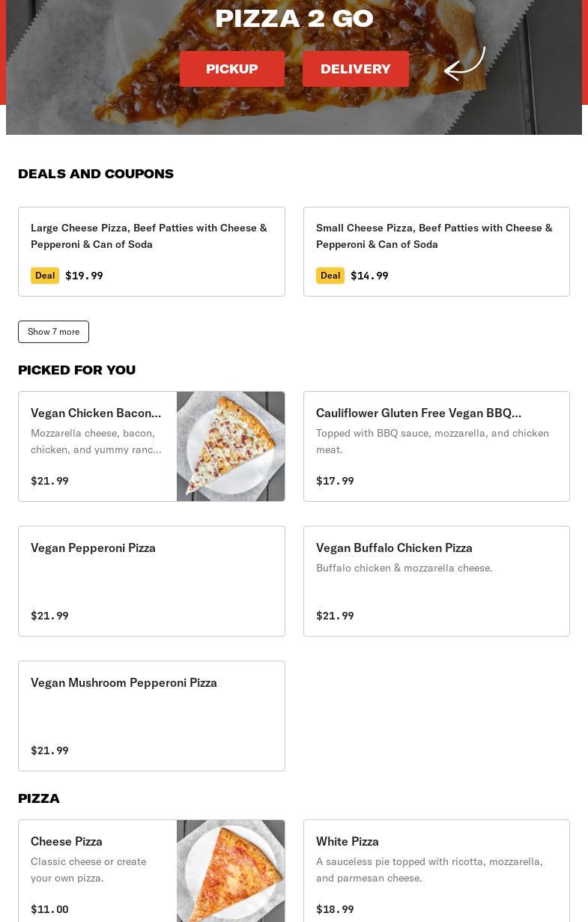Click the Pizza 2 Go restaurant title
Screen dimensions: 588x922
click(294, 19)
